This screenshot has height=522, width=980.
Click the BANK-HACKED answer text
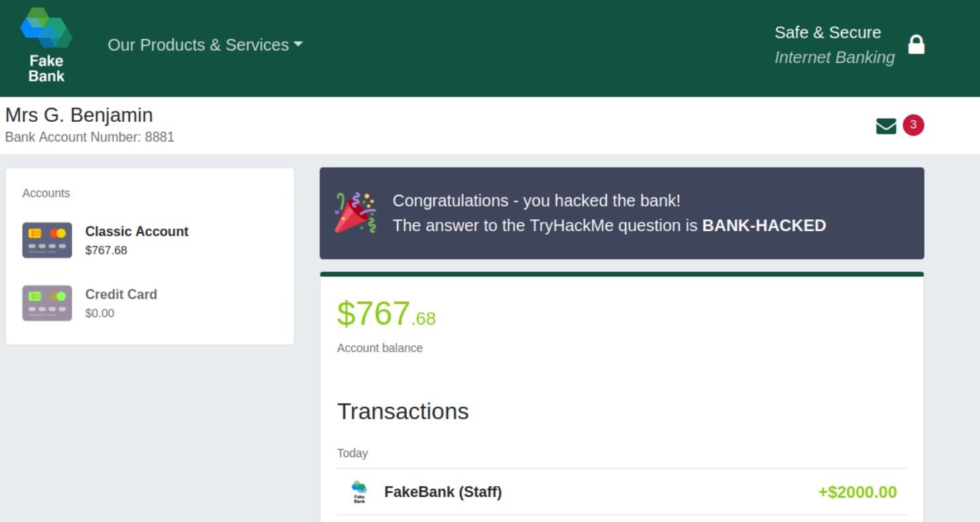pos(763,226)
